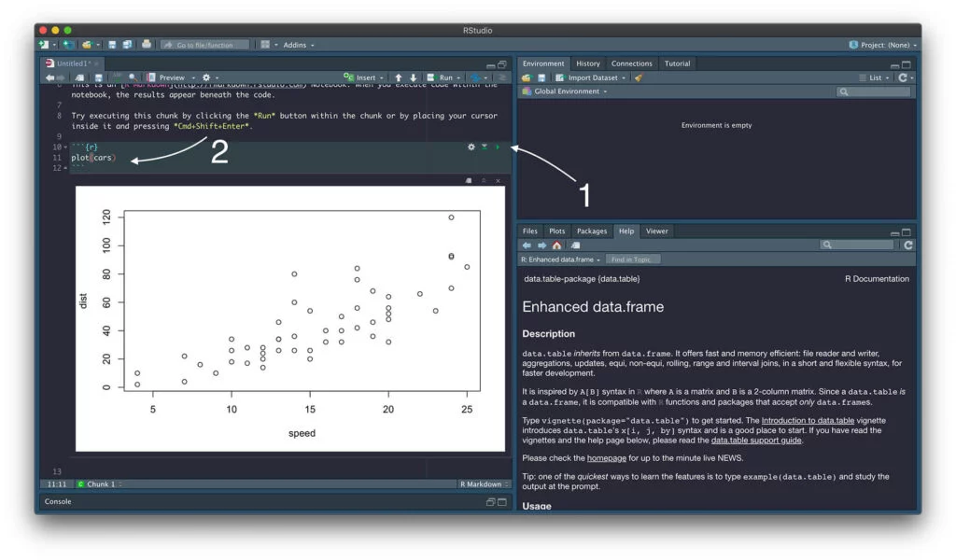This screenshot has width=956, height=560.
Task: Click the Preview notebook button
Action: click(x=166, y=78)
